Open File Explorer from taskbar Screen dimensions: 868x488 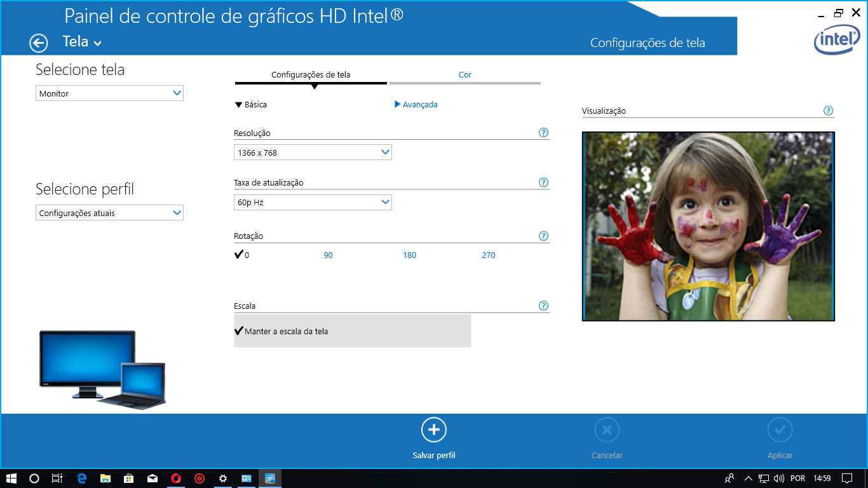[x=105, y=478]
